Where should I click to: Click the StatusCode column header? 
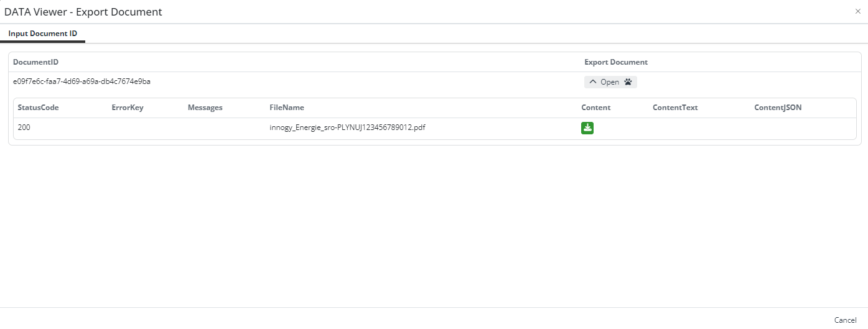pyautogui.click(x=38, y=108)
